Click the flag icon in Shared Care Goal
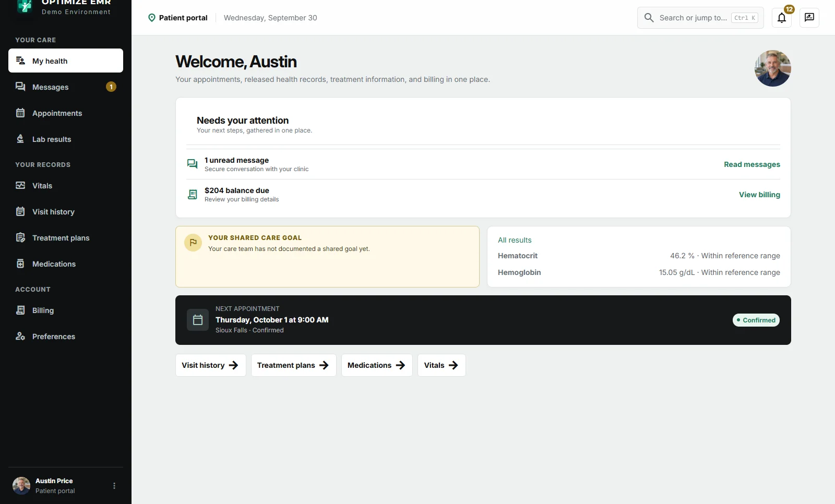This screenshot has height=504, width=835. tap(193, 243)
